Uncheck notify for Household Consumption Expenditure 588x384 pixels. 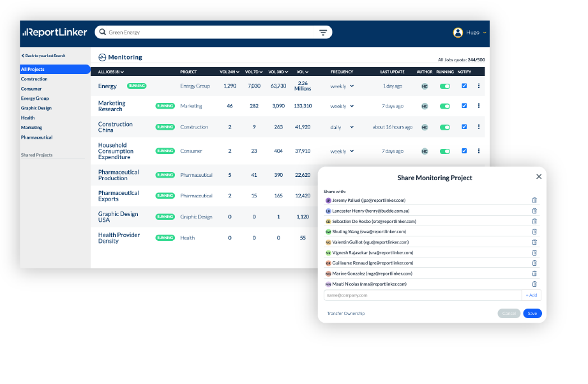click(x=464, y=151)
